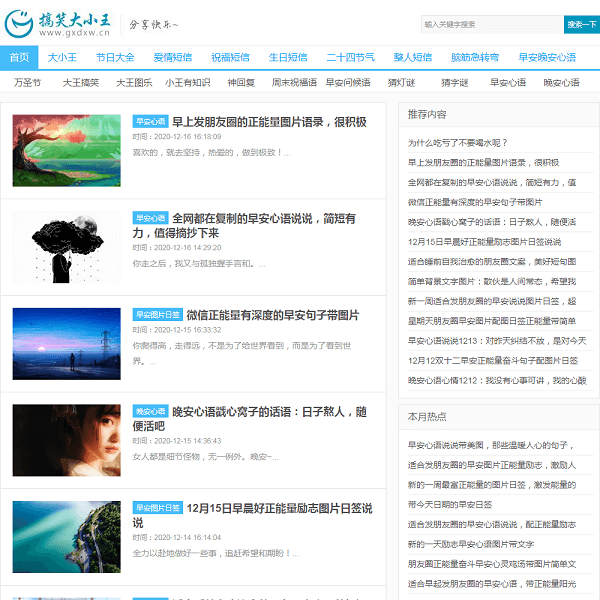This screenshot has width=600, height=600.
Task: Open the 周末祝福语 link
Action: coord(294,83)
